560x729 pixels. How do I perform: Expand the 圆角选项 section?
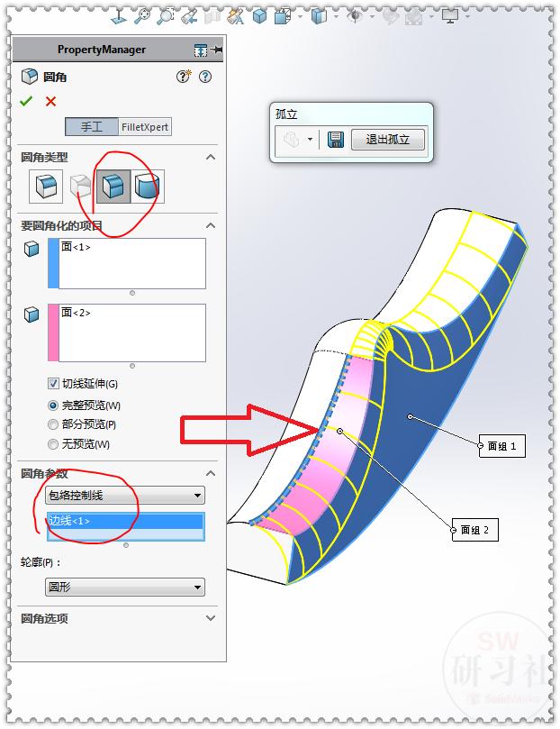click(x=211, y=618)
